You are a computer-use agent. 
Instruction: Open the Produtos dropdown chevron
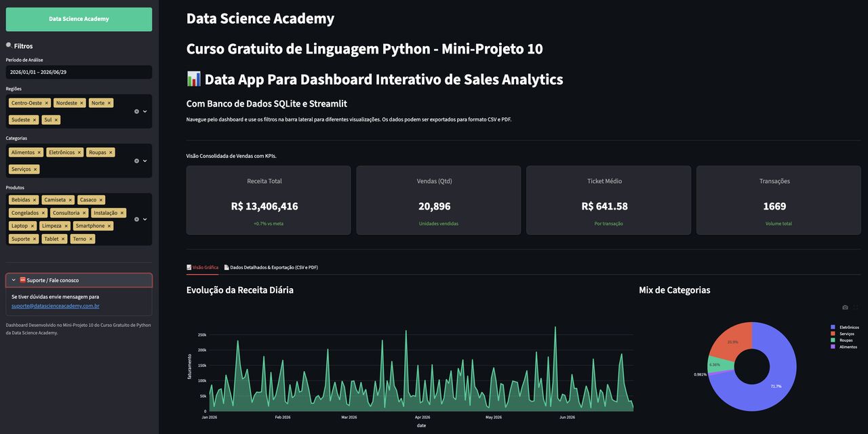pyautogui.click(x=144, y=219)
